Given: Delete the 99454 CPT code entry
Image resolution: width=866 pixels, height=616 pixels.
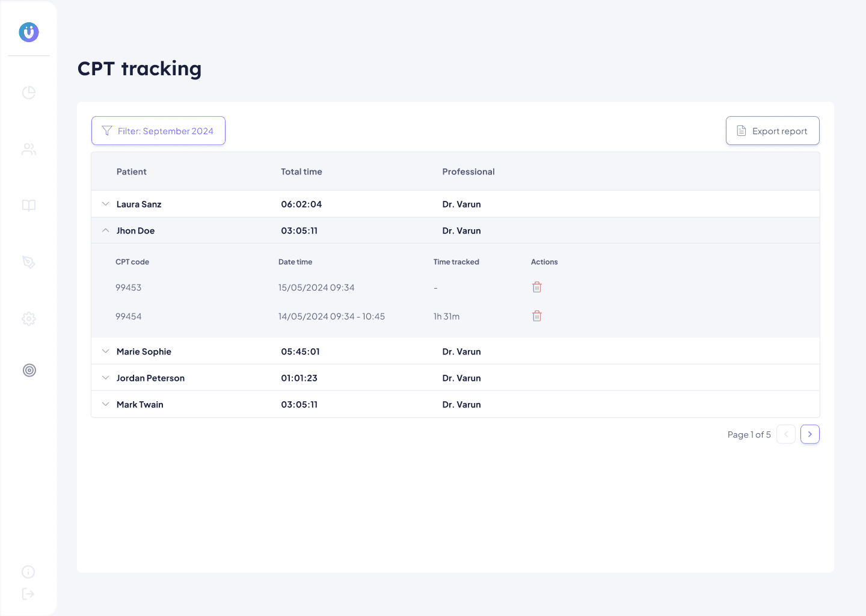Looking at the screenshot, I should (537, 316).
